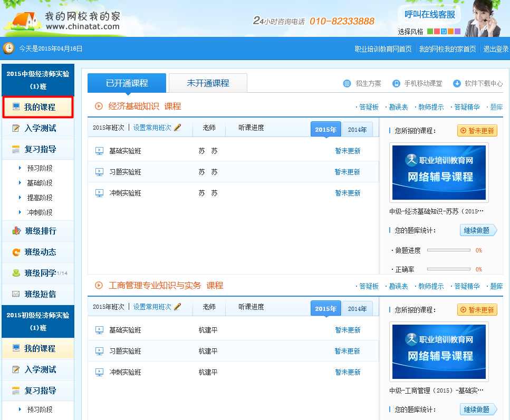The width and height of the screenshot is (510, 420).
Task: Pick the purple style color swatch
Action: 457,32
